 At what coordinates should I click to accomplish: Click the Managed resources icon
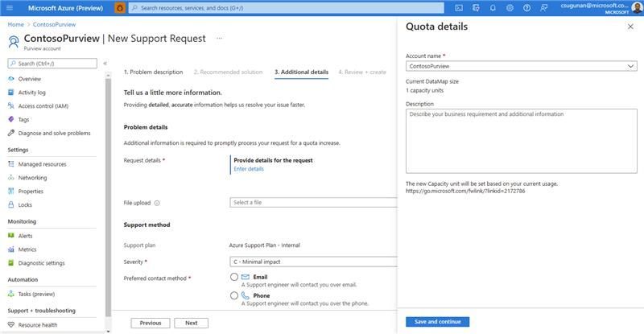click(x=11, y=164)
